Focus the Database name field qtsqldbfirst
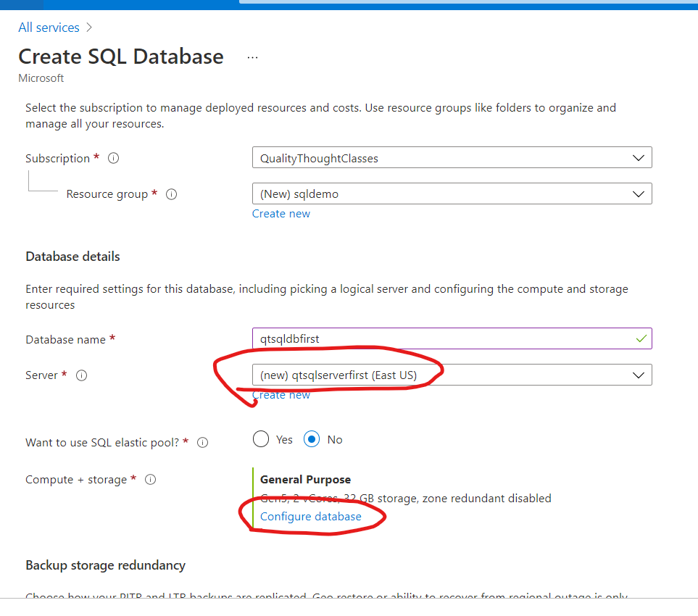This screenshot has height=616, width=698. click(452, 338)
